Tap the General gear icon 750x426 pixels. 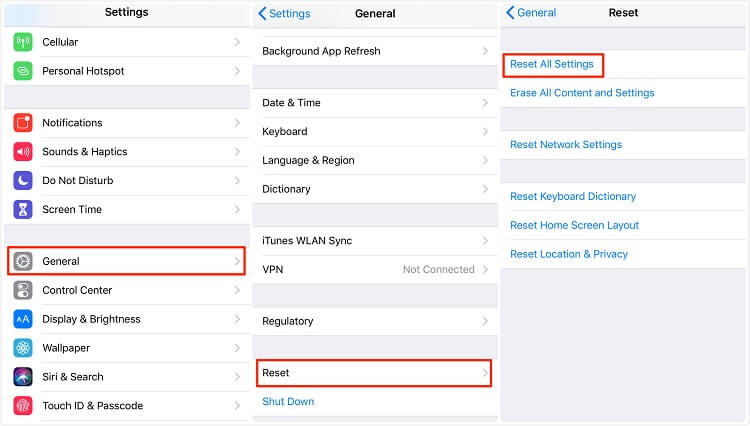point(23,262)
